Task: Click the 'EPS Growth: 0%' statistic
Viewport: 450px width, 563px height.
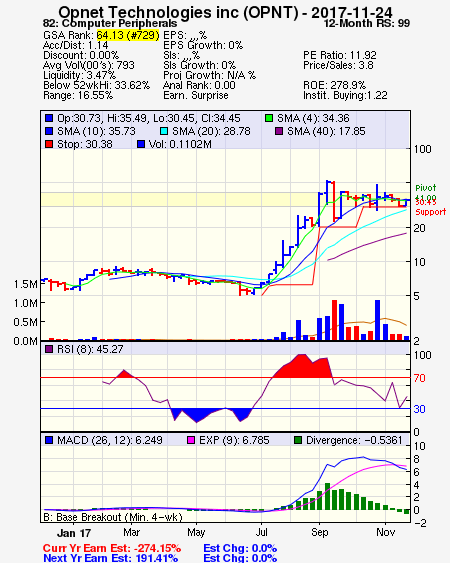Action: point(203,45)
